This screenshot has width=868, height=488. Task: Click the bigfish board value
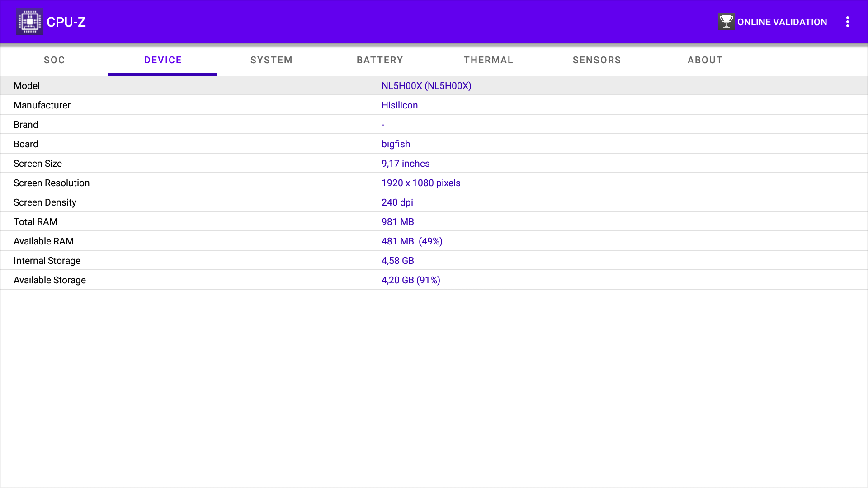[x=396, y=144]
